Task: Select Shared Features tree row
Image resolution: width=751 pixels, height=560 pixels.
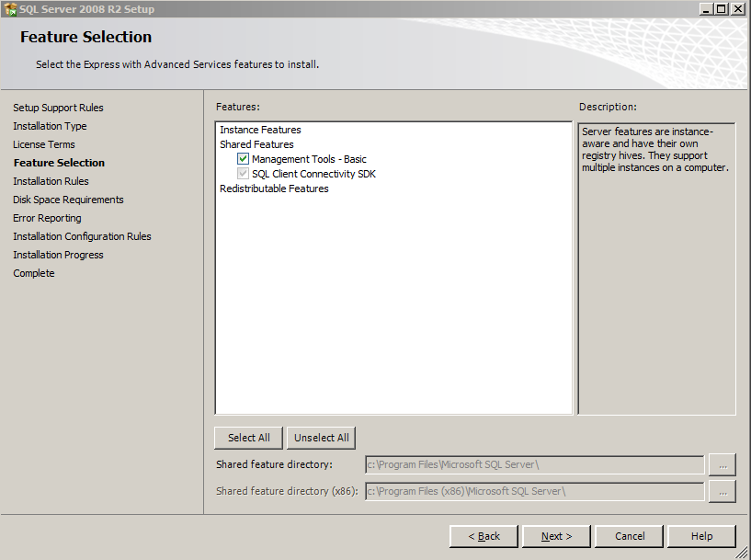Action: (256, 144)
